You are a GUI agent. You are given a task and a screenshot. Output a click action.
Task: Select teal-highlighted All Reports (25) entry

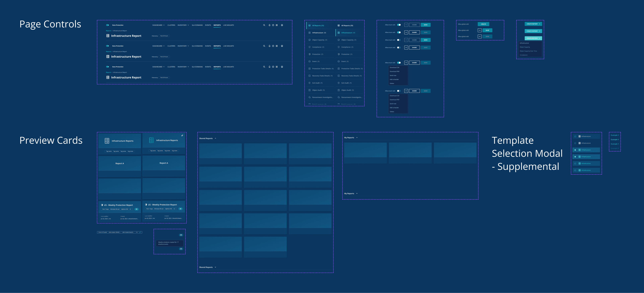320,26
